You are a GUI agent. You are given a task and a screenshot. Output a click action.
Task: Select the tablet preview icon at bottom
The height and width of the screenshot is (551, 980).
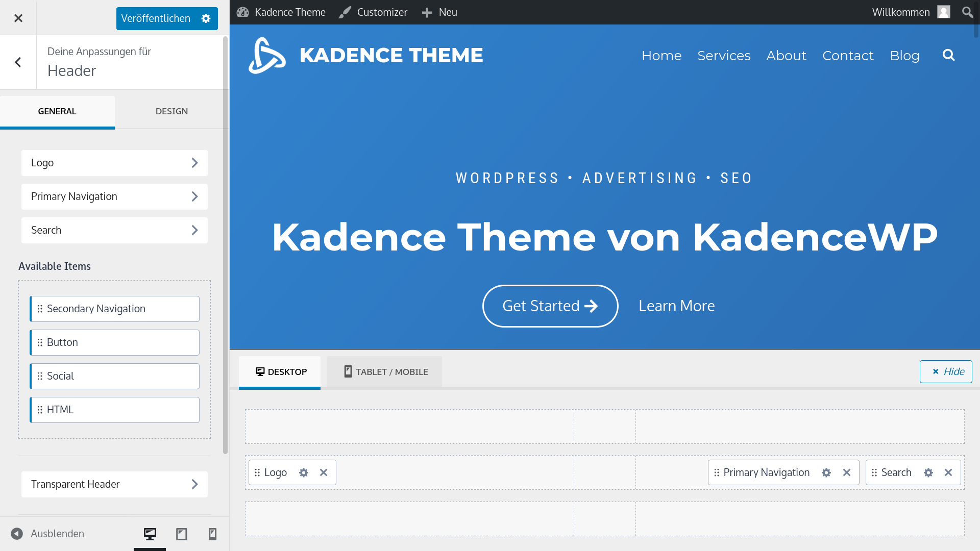(x=181, y=534)
